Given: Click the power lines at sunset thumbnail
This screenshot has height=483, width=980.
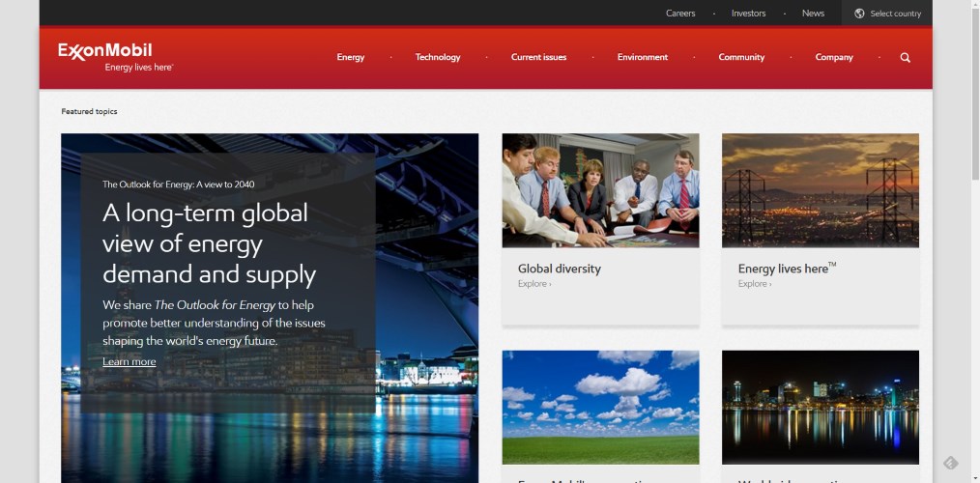Looking at the screenshot, I should [820, 190].
